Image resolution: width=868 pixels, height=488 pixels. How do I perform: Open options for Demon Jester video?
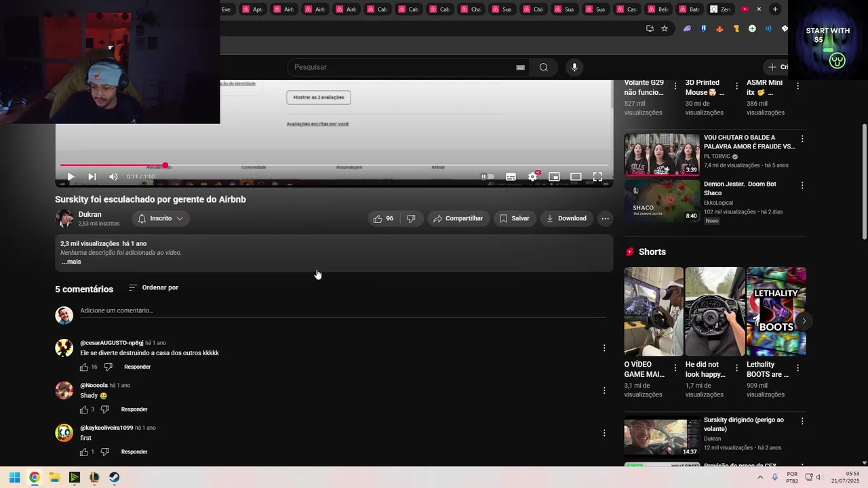[802, 185]
